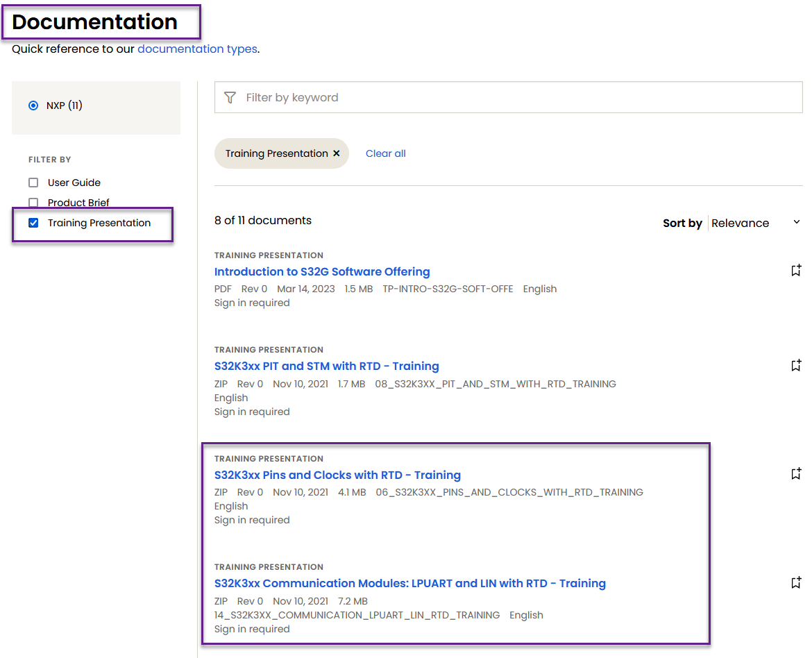Check the Product Brief filter option
Screen dimensions: 812x658
click(33, 202)
